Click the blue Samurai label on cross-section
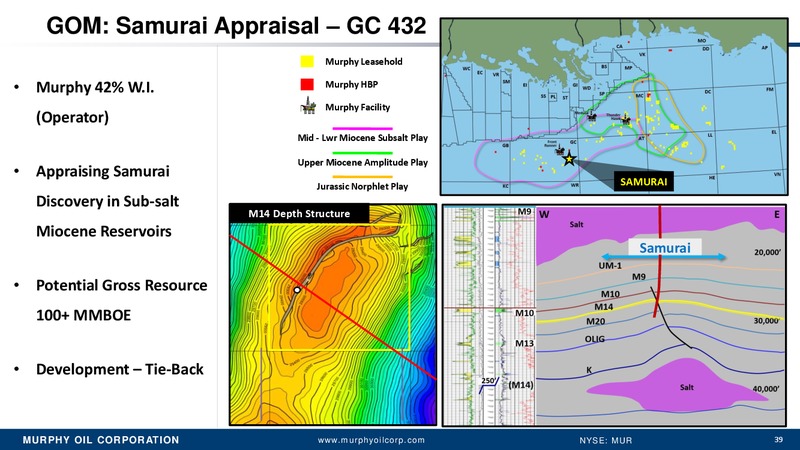This screenshot has height=450, width=800. tap(665, 248)
